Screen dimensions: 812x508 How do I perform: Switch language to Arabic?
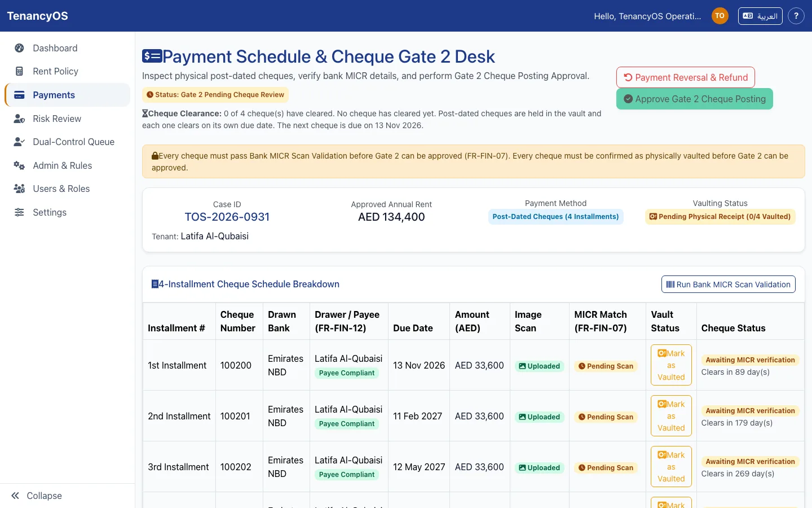760,16
